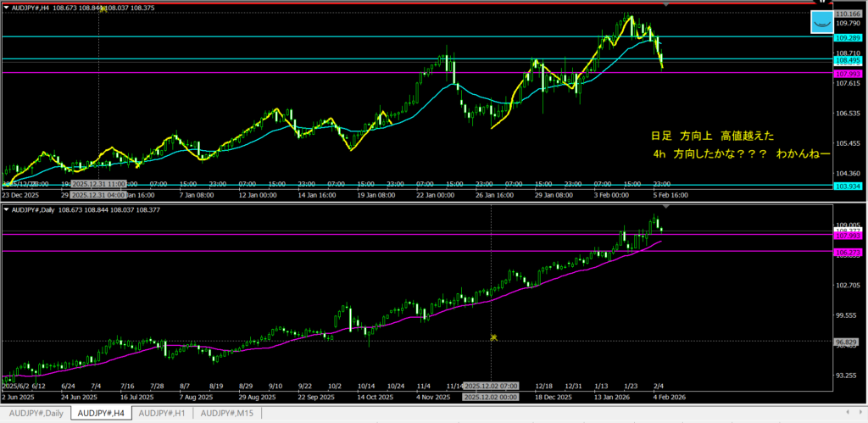The image size is (868, 423).
Task: Switch to the AUDJPY#,H1 tab
Action: coord(162,413)
